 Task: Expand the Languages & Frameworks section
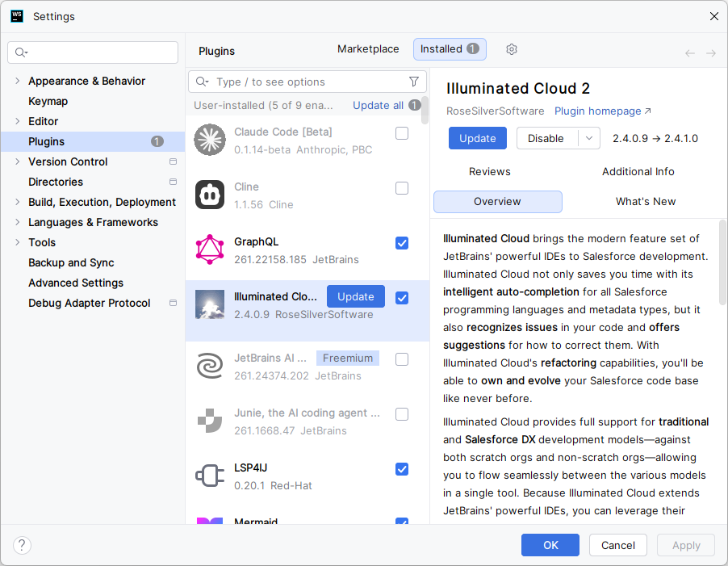point(17,222)
